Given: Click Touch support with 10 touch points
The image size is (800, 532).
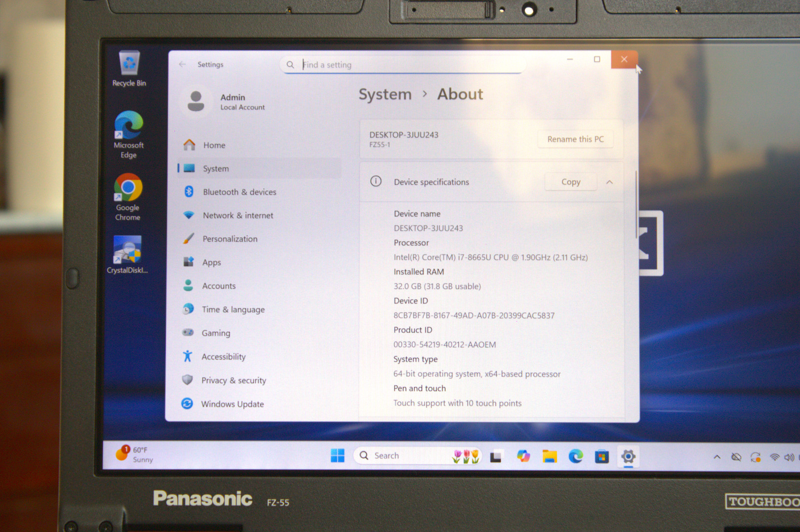Looking at the screenshot, I should pyautogui.click(x=457, y=403).
